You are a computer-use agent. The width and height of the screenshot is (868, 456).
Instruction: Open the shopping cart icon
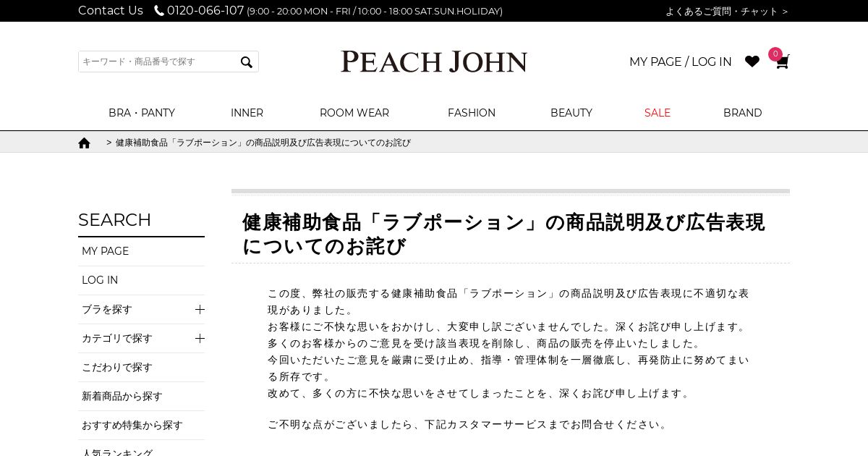782,62
